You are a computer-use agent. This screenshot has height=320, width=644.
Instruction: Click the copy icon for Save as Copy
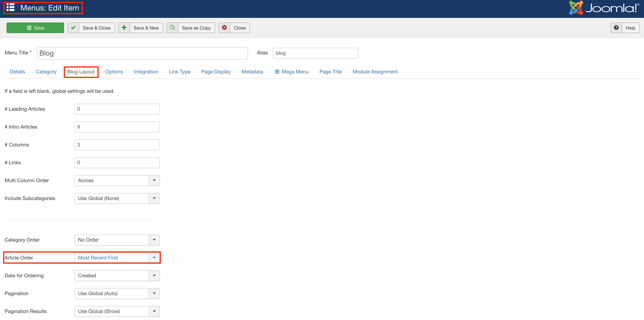172,28
